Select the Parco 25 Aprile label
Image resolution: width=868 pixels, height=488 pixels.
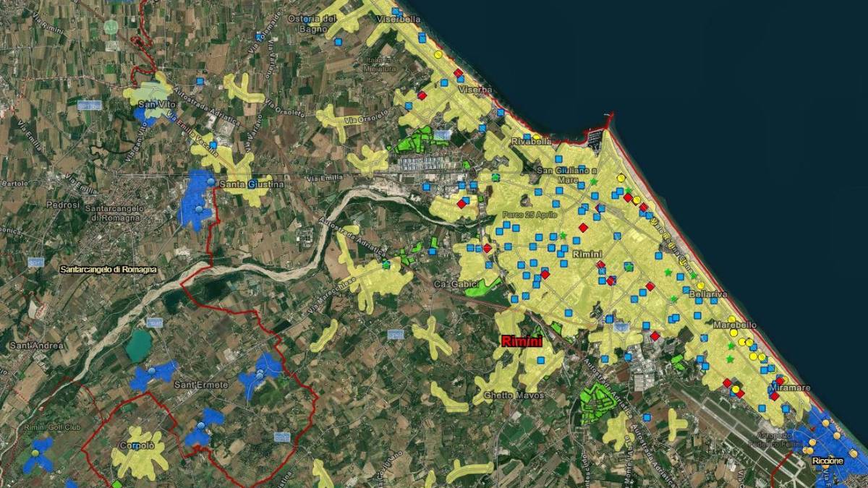(x=529, y=215)
